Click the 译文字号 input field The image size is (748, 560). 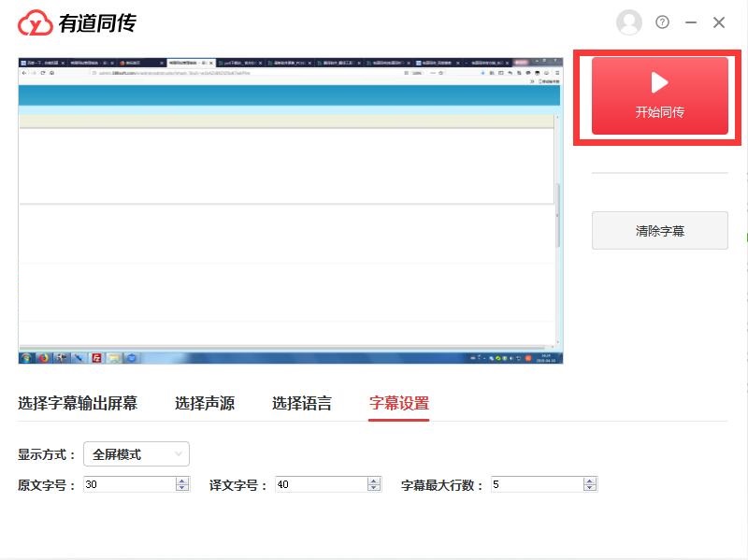click(x=321, y=484)
